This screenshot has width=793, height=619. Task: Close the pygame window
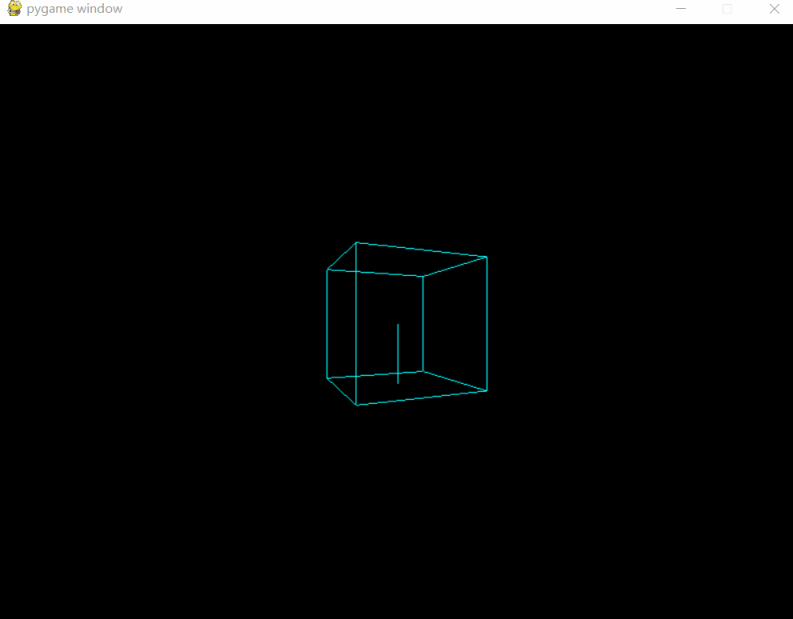[x=774, y=9]
